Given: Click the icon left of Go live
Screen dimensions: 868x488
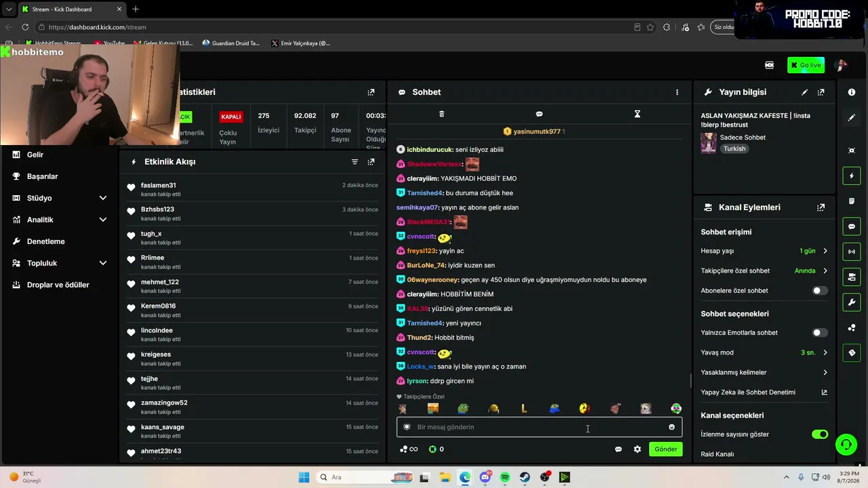Looking at the screenshot, I should tap(769, 65).
